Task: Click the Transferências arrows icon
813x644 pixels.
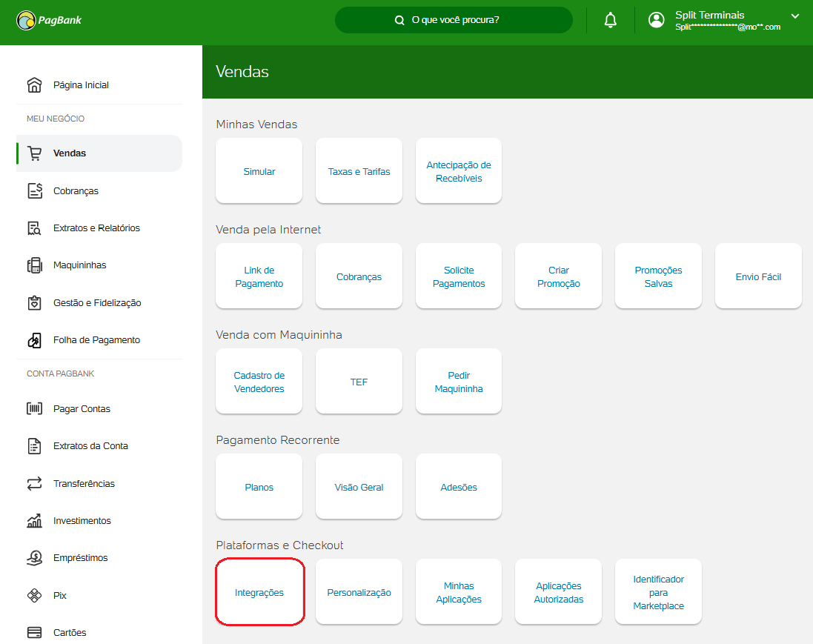Action: coord(34,484)
